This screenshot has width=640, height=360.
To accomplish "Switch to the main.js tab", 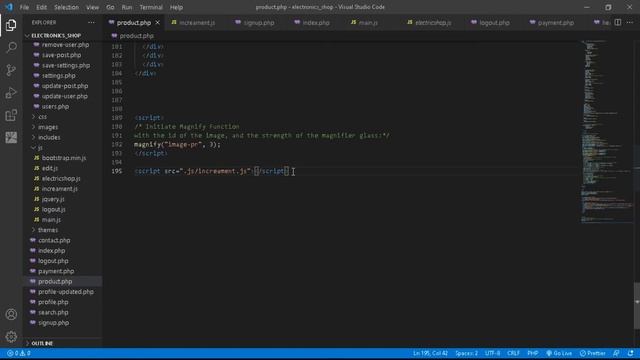I will click(368, 23).
